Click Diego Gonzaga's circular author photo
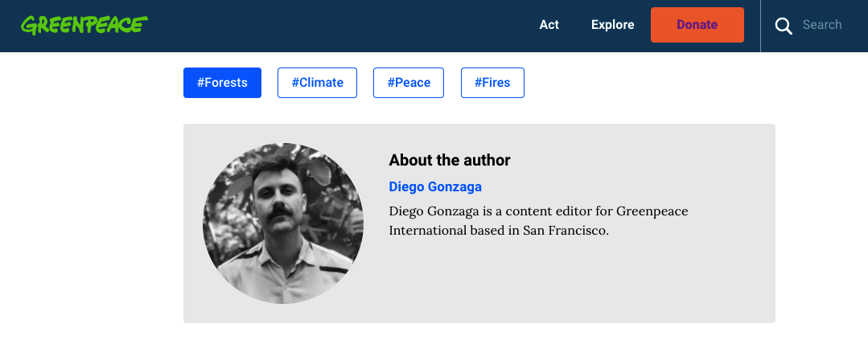Viewport: 868px width, 352px height. pos(283,223)
